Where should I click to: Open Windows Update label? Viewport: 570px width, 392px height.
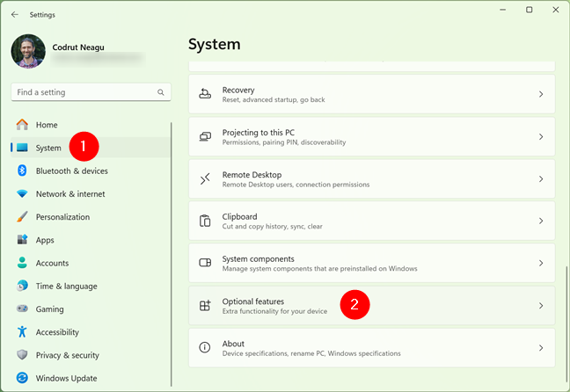click(66, 378)
